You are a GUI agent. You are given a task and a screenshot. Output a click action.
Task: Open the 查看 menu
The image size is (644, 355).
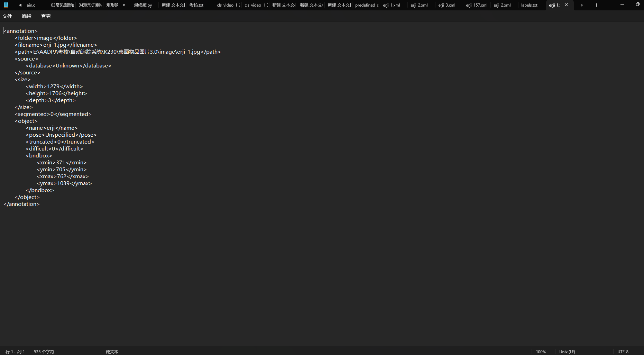(46, 16)
